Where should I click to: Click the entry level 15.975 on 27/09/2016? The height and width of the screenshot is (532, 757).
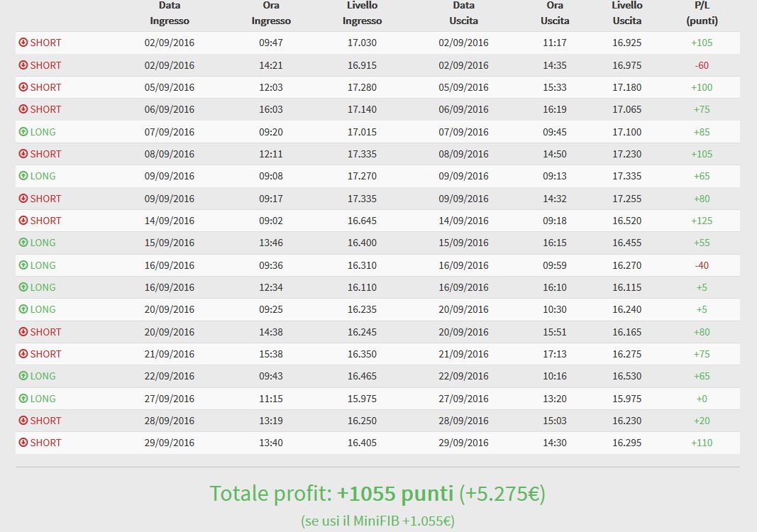coord(362,399)
